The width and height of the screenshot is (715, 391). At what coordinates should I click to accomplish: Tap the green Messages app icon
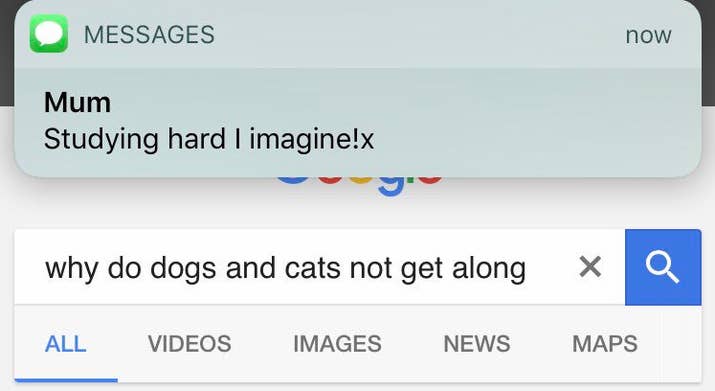[x=49, y=34]
